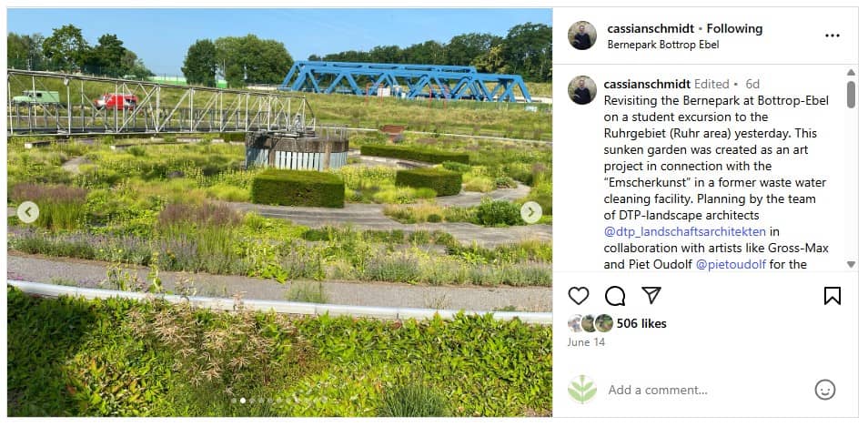Click the caption scrollbar thumb
The image size is (868, 427).
851,94
